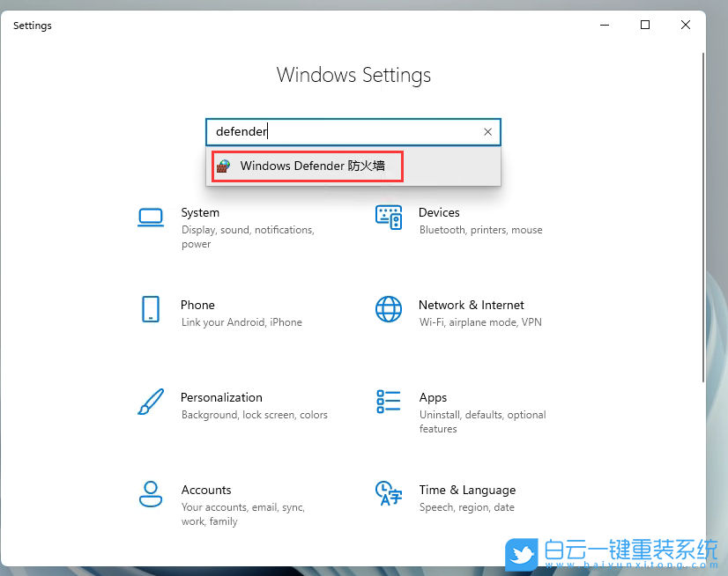Open Accounts settings via its label

(x=206, y=490)
